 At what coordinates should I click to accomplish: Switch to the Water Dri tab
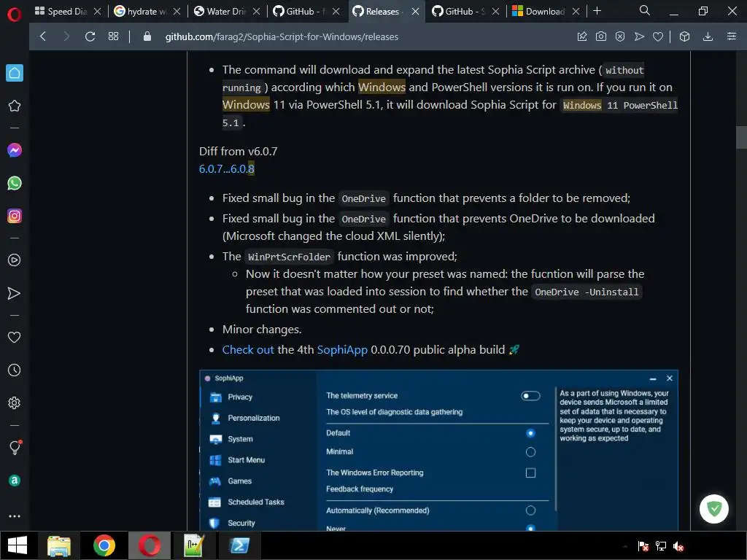226,12
